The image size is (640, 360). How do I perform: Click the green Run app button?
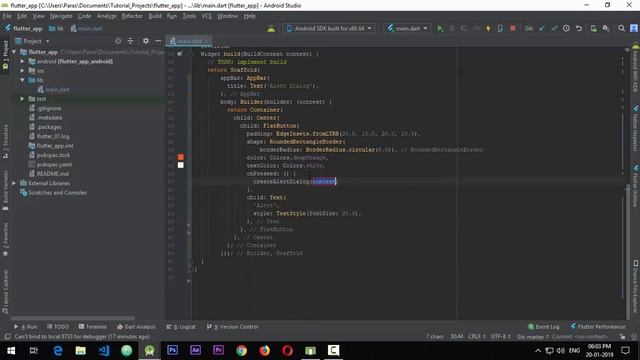click(440, 28)
